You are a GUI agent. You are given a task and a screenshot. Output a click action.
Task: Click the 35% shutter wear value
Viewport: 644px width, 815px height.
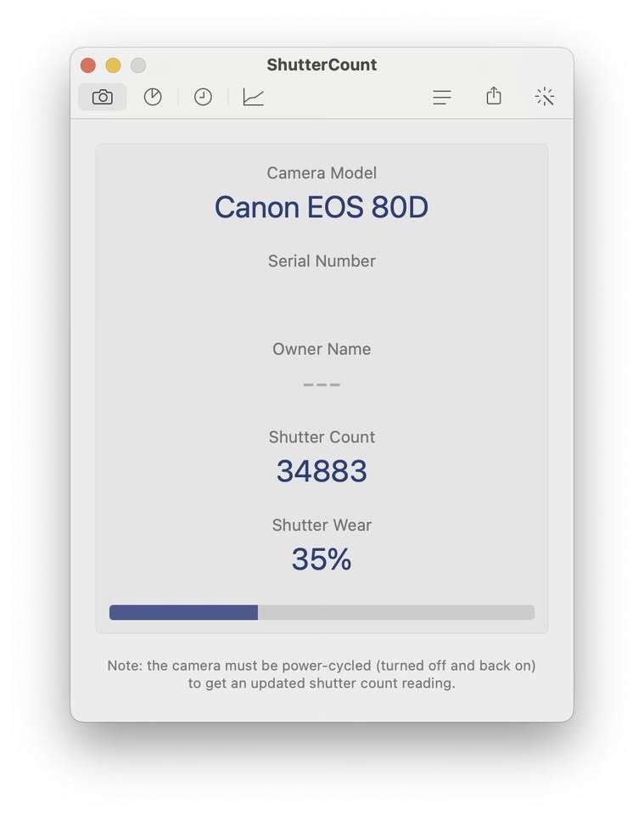[x=322, y=559]
